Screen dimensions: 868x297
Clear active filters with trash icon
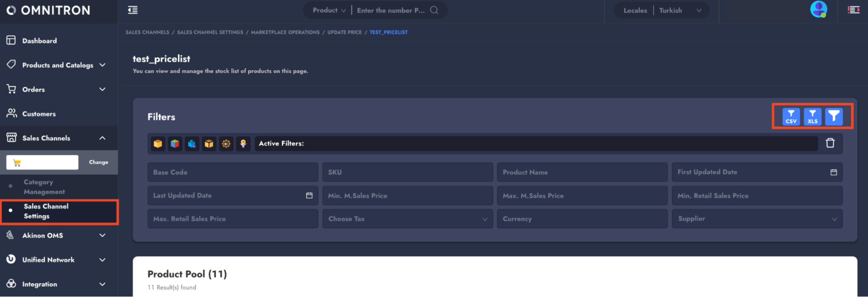click(830, 143)
